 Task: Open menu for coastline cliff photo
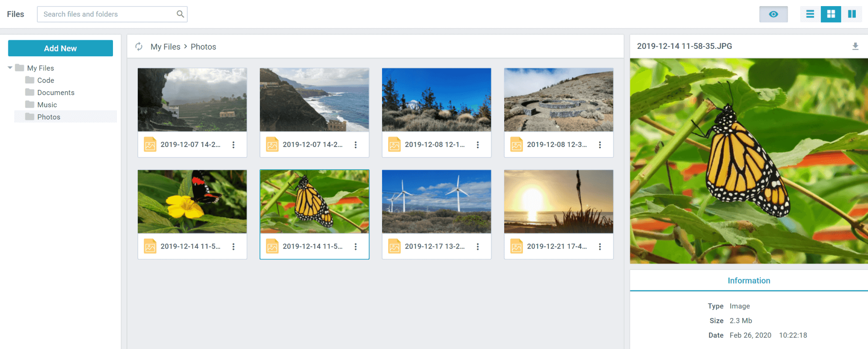(355, 145)
